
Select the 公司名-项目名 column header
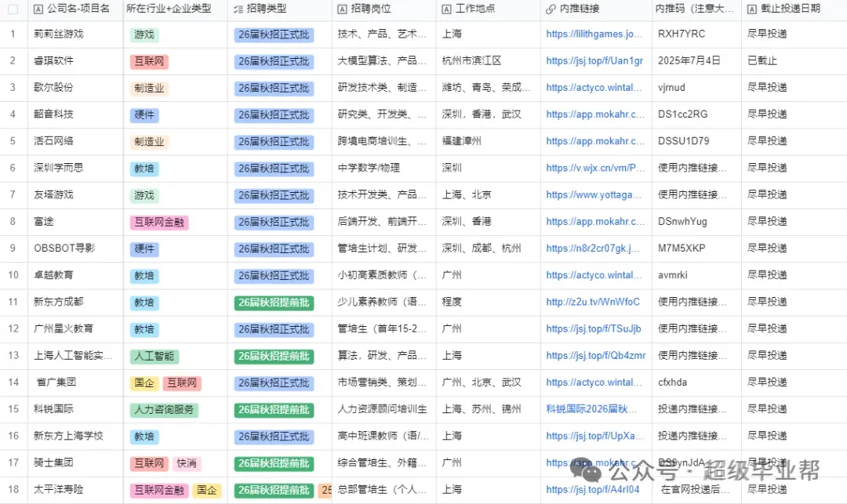75,9
